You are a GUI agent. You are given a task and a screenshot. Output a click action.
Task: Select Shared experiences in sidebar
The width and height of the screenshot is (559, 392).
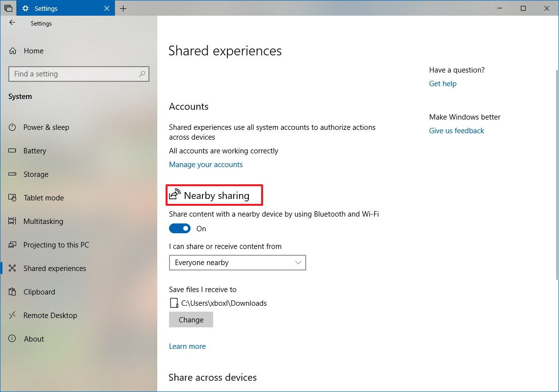coord(55,268)
